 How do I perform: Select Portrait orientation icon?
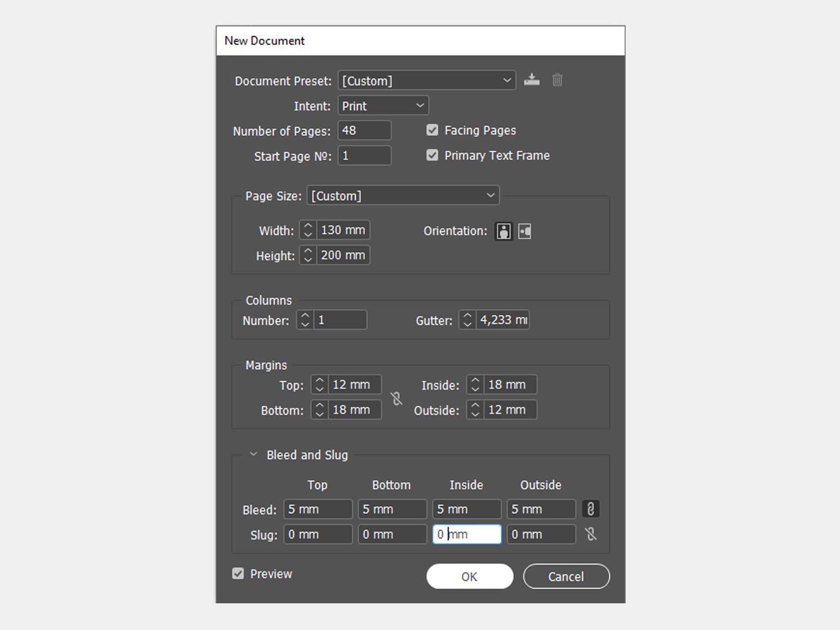(503, 231)
